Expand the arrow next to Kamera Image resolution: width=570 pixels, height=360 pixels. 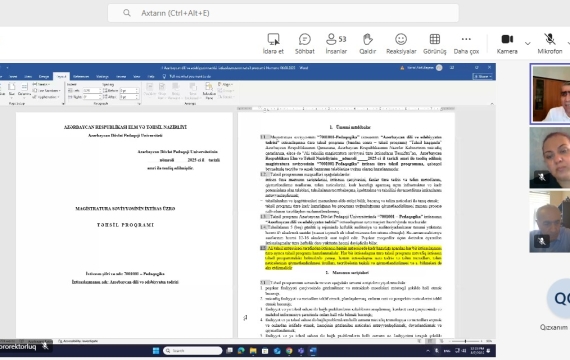[527, 44]
